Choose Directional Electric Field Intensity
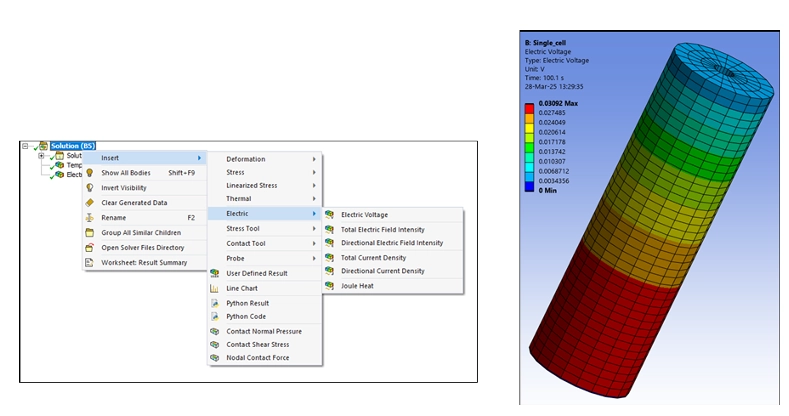 coord(391,243)
